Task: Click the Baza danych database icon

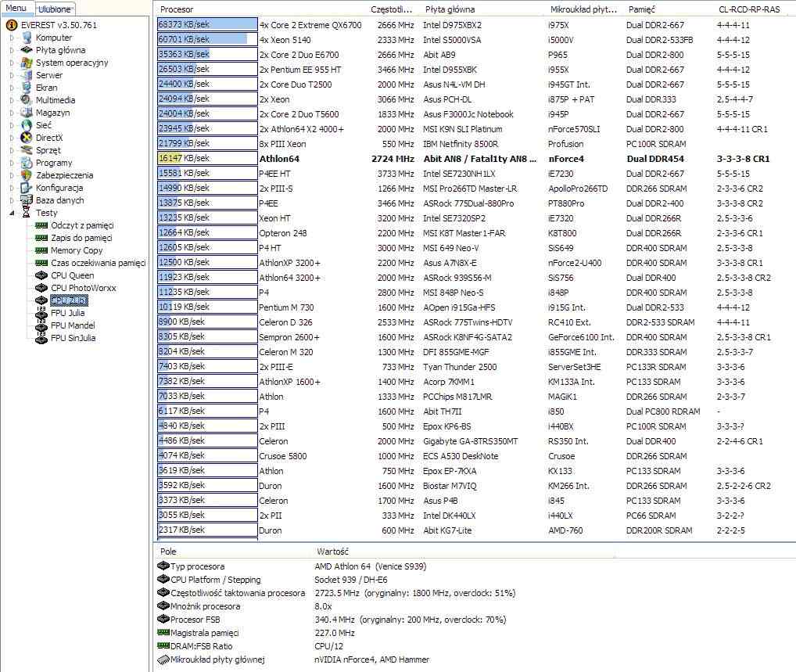Action: pyautogui.click(x=27, y=200)
